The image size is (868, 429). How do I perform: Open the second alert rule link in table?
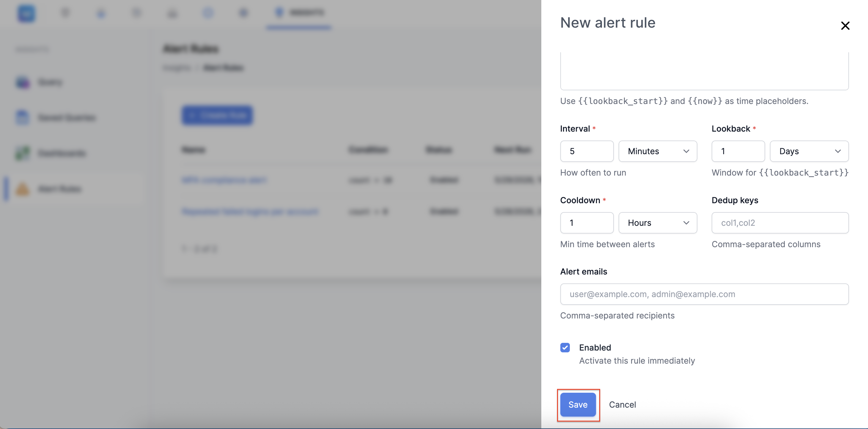pos(250,212)
